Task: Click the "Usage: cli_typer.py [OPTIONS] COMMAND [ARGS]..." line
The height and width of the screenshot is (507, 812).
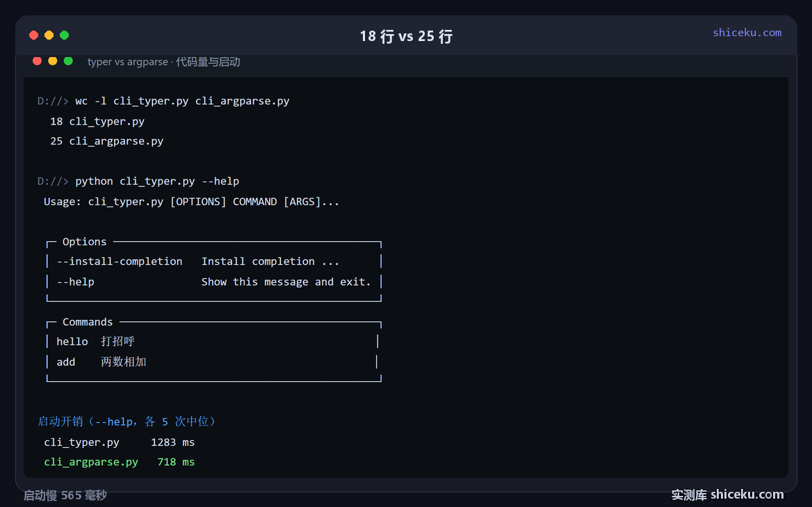Action: pos(192,202)
